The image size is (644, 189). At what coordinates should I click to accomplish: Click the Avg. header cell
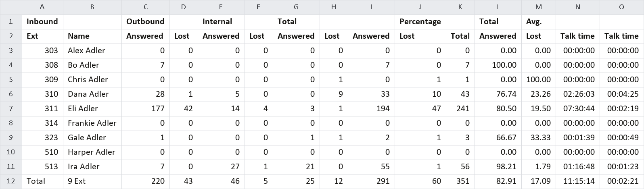tap(539, 22)
